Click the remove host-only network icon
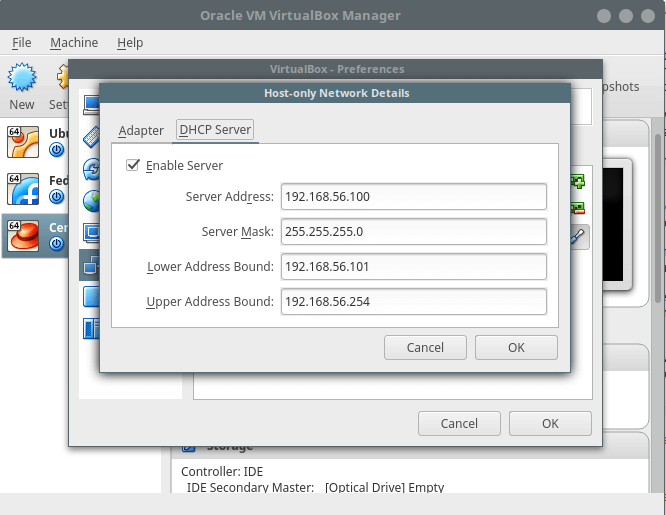666x515 pixels. (x=578, y=208)
